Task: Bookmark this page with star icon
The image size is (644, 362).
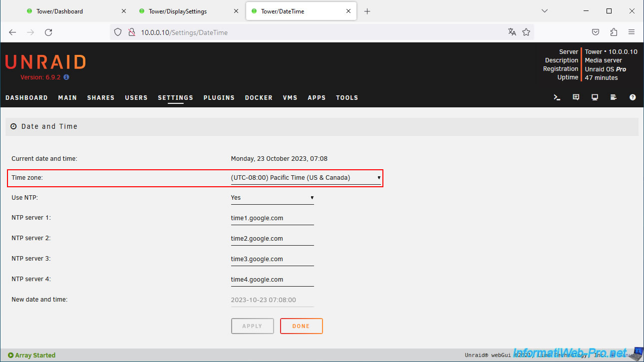Action: [x=526, y=32]
